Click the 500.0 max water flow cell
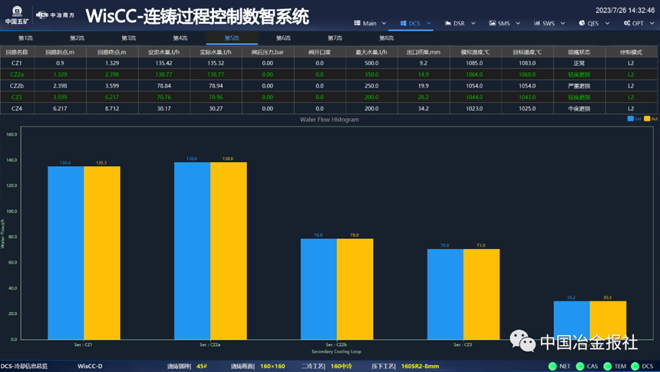660x372 pixels. pos(371,63)
